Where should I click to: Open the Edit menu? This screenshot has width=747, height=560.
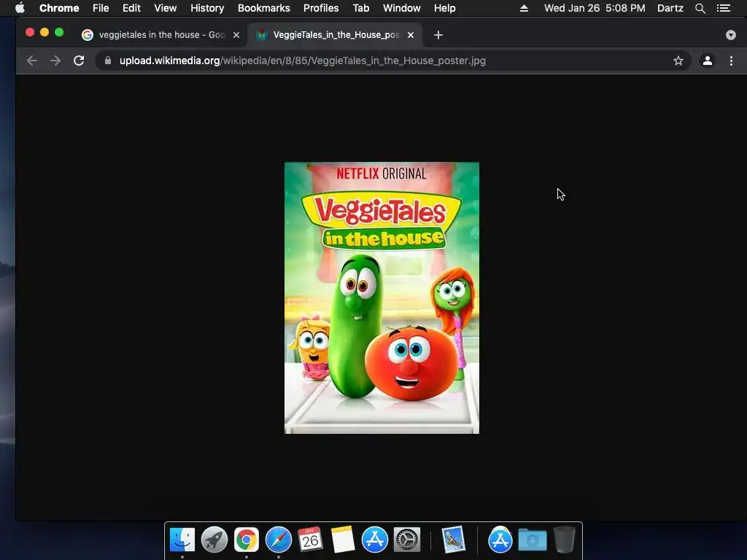pyautogui.click(x=131, y=8)
